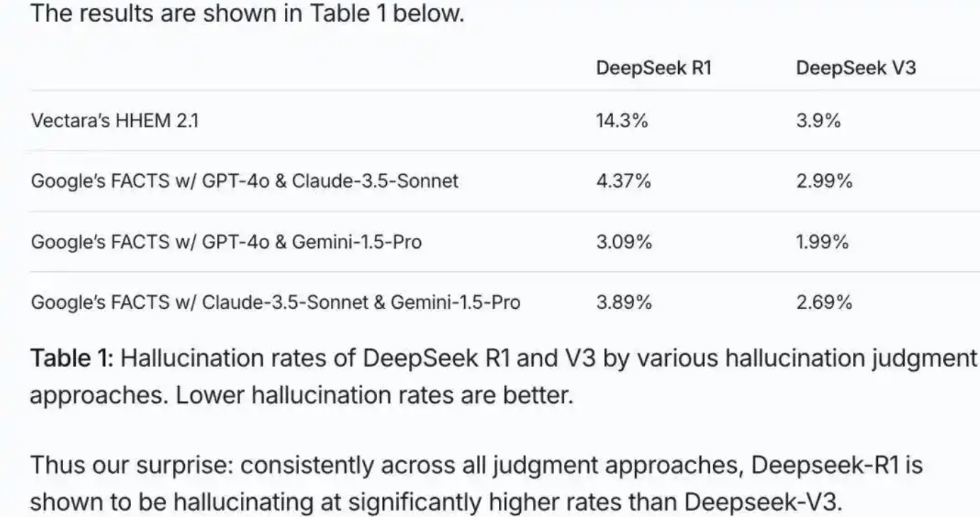This screenshot has width=980, height=517.
Task: Click the 2.99% hallucination rate value
Action: (x=824, y=181)
